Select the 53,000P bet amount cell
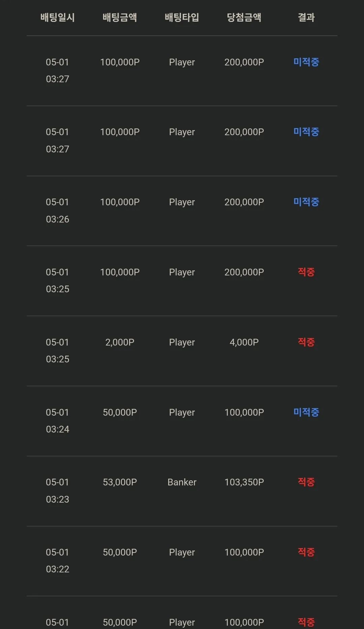 click(x=120, y=482)
